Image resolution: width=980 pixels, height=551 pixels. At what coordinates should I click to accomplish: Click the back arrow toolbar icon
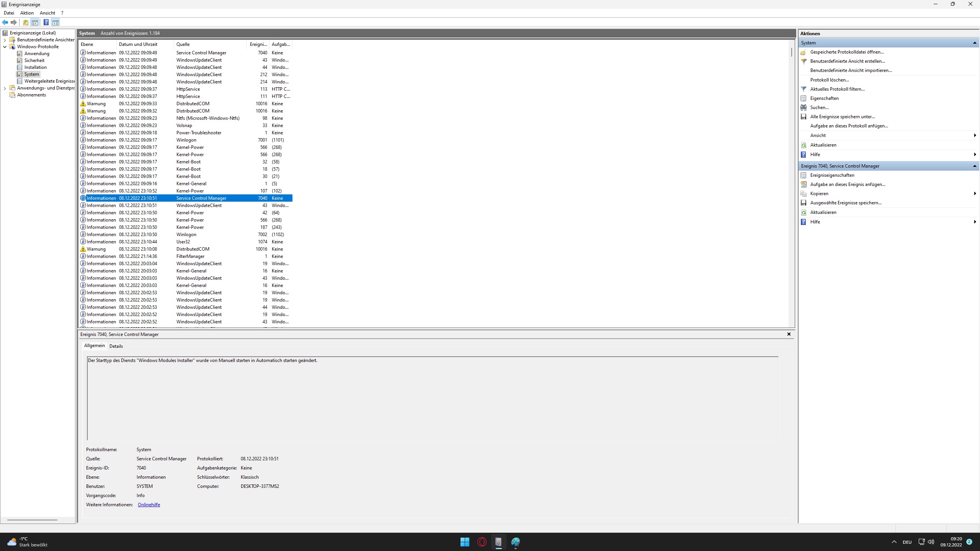click(x=5, y=22)
